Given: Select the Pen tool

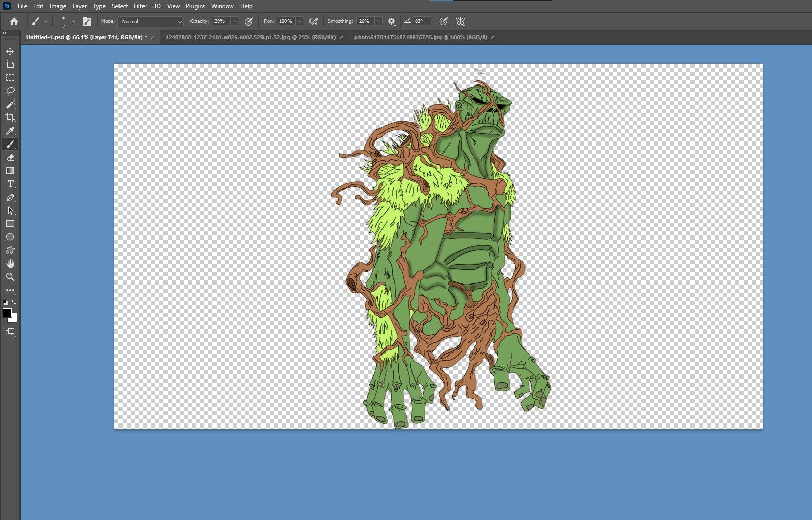Looking at the screenshot, I should 10,197.
